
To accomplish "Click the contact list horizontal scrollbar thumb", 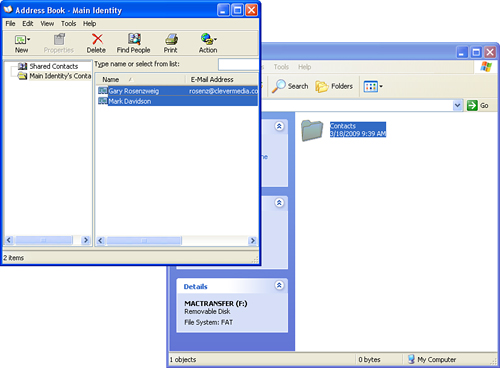I will tap(144, 240).
